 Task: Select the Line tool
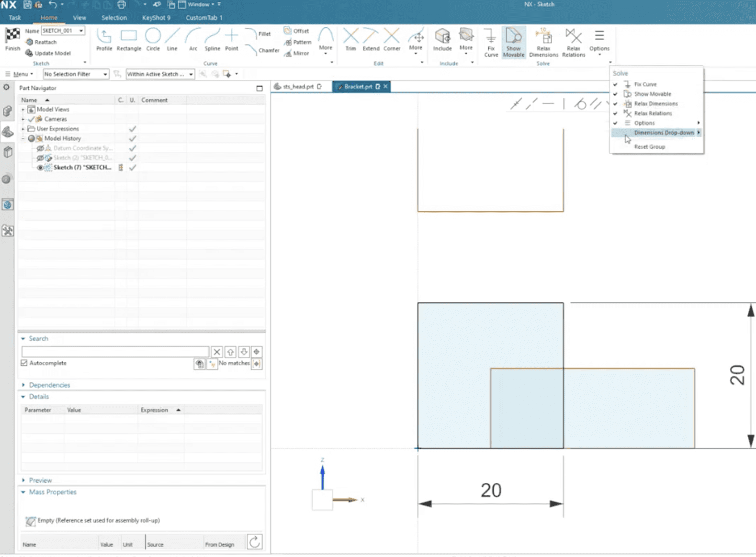click(172, 39)
